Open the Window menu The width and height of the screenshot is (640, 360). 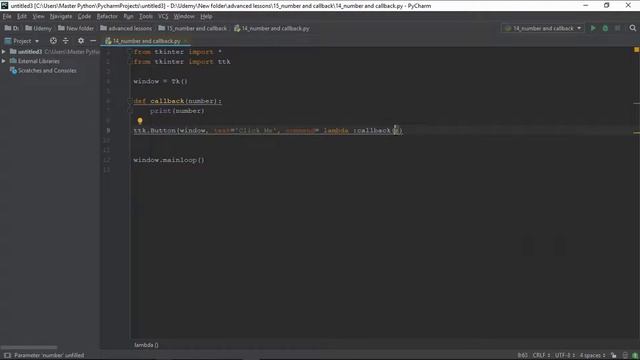point(184,16)
